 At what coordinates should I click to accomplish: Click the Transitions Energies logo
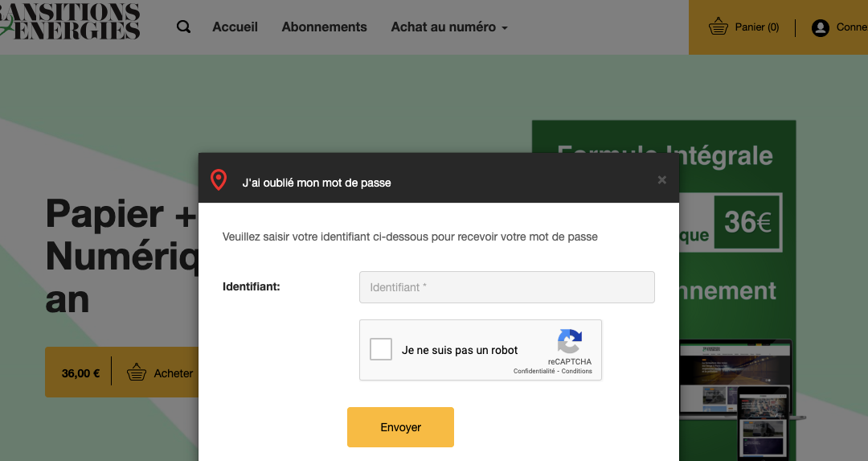(x=71, y=22)
